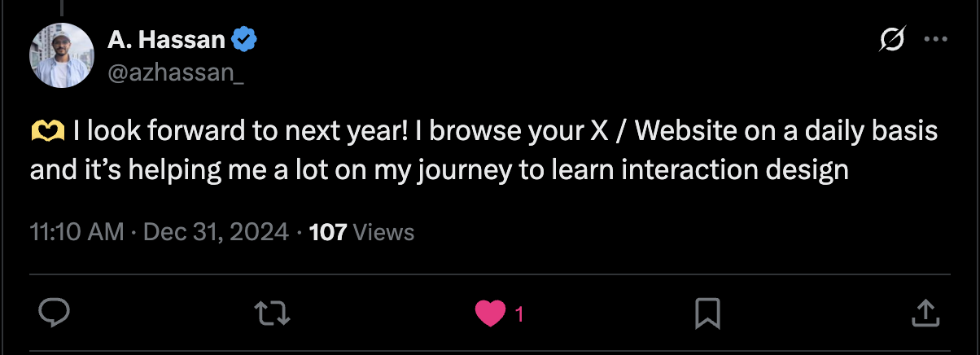
Task: Click the display name A. Hassan
Action: [x=166, y=39]
